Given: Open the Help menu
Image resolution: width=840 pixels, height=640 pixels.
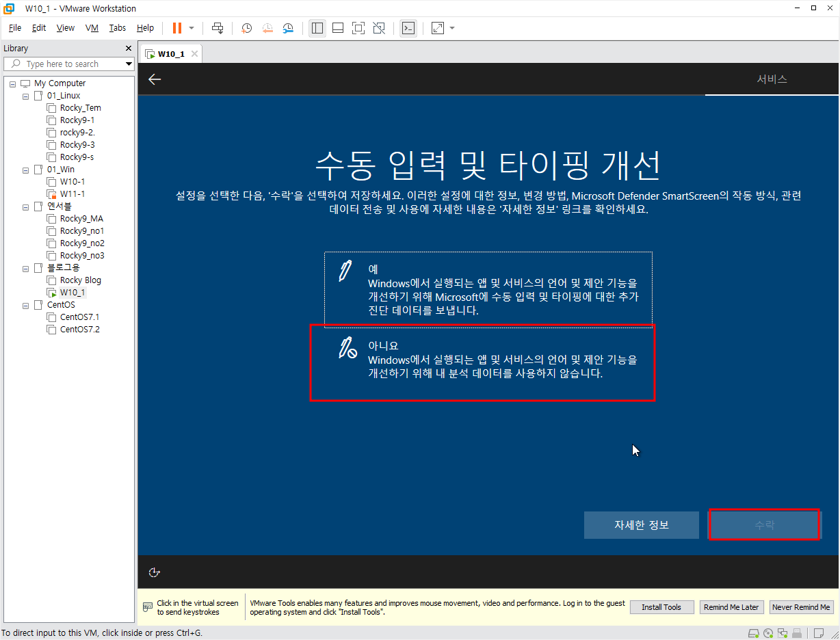Looking at the screenshot, I should click(x=145, y=28).
